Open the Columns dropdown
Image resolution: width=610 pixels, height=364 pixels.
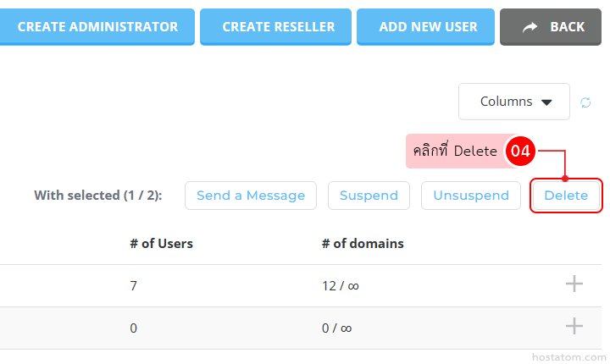tap(514, 102)
